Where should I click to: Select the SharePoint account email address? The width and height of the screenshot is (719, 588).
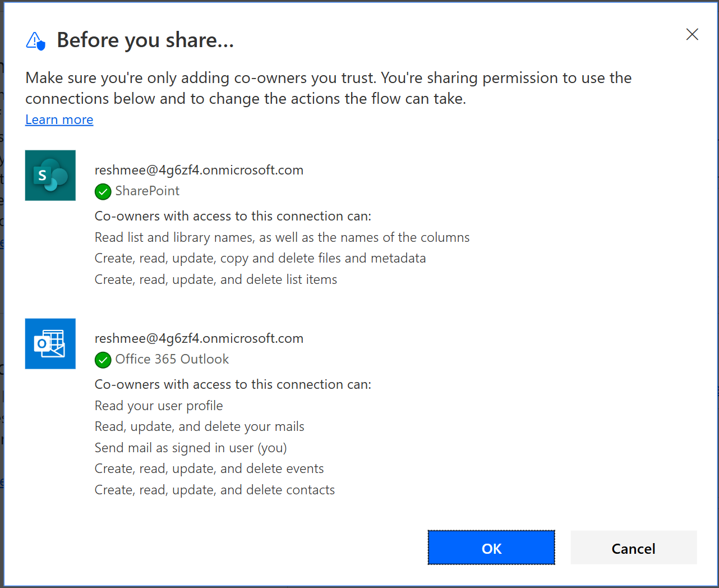point(199,169)
